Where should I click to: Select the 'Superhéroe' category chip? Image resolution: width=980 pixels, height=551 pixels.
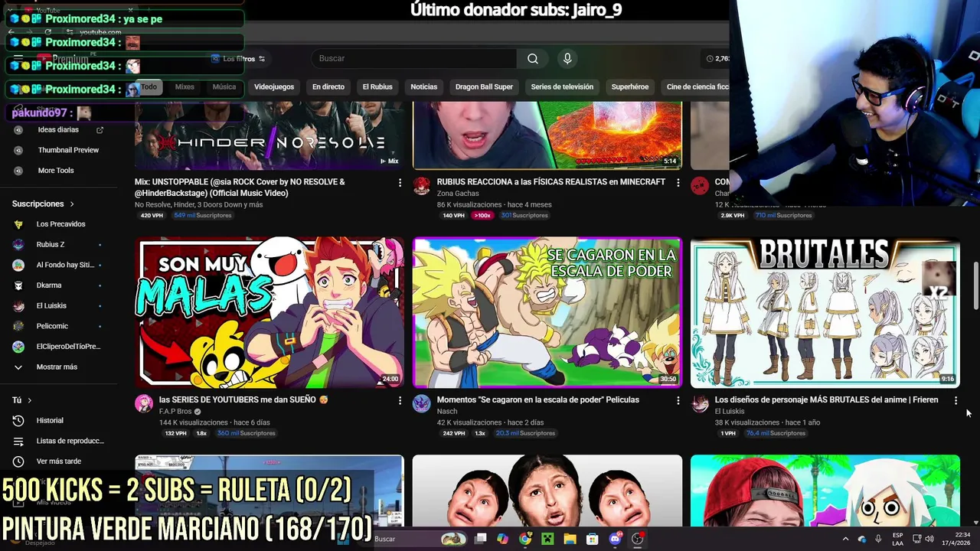tap(630, 87)
